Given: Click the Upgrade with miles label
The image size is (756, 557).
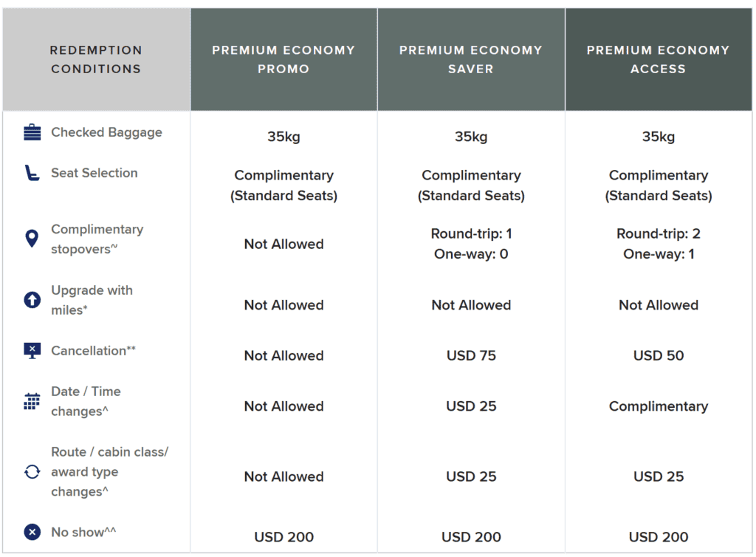Looking at the screenshot, I should click(x=92, y=300).
